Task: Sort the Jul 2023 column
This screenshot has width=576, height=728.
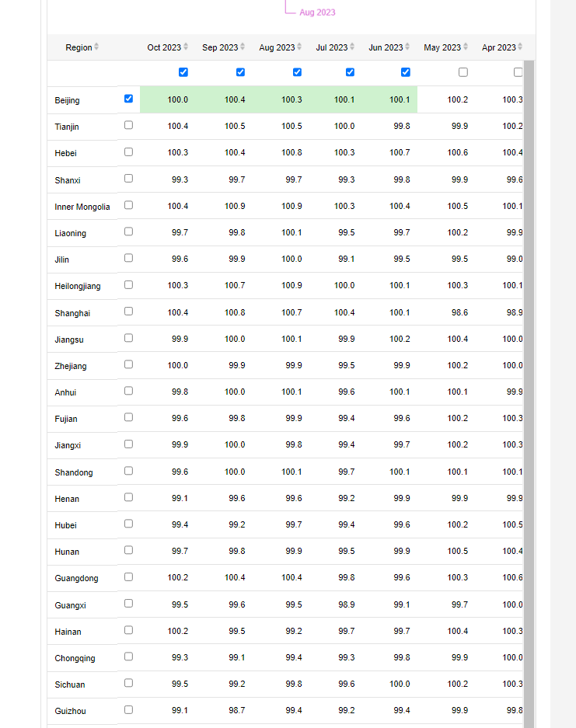Action: (352, 47)
